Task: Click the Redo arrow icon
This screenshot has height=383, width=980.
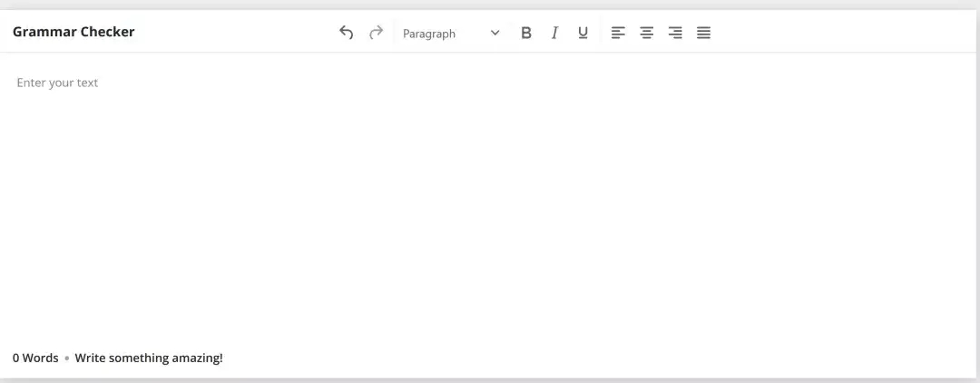Action: (376, 33)
